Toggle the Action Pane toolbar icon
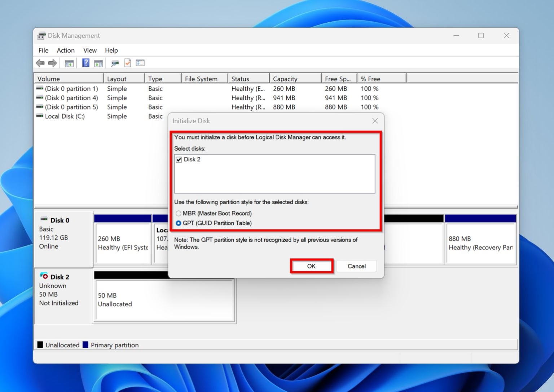The height and width of the screenshot is (392, 554). (x=98, y=63)
